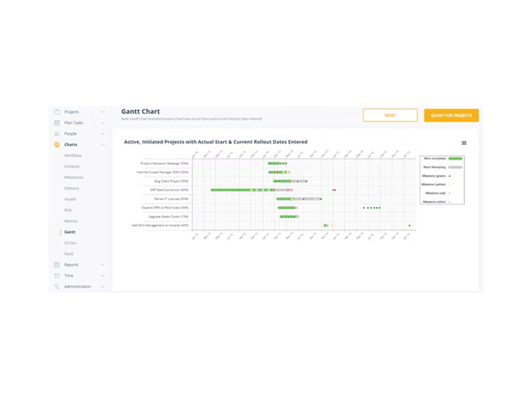The image size is (532, 399).
Task: Toggle Work Remaining legend series
Action: pos(442,168)
